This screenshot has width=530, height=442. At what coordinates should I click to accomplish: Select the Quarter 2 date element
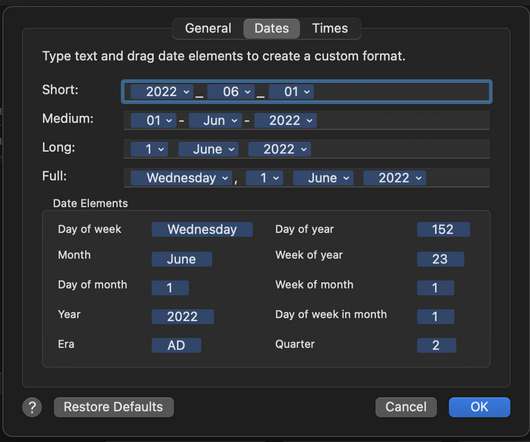(x=436, y=345)
